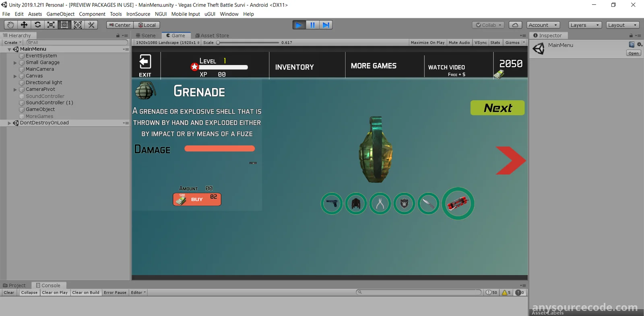Click the Clear console button

pyautogui.click(x=9, y=293)
